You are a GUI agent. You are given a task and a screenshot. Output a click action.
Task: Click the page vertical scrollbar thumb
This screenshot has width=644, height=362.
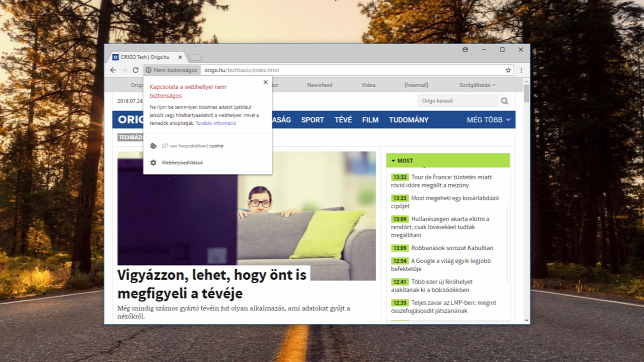[x=526, y=93]
